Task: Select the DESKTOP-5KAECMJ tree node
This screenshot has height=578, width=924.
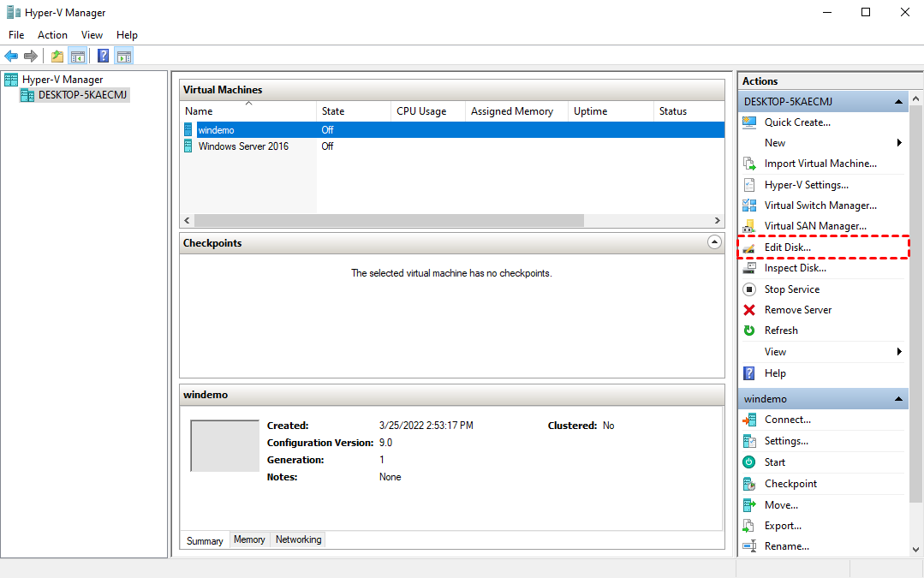Action: [x=82, y=95]
